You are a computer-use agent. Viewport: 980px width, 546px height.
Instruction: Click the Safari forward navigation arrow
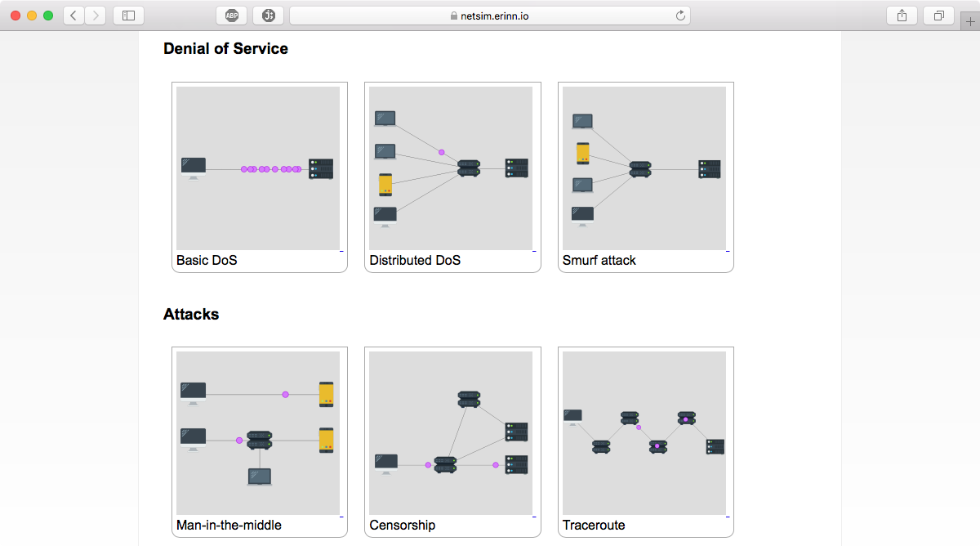(x=96, y=16)
